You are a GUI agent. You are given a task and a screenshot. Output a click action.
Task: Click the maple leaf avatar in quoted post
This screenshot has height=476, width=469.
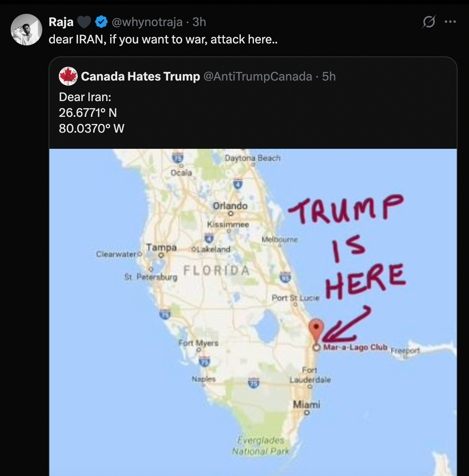(x=68, y=76)
